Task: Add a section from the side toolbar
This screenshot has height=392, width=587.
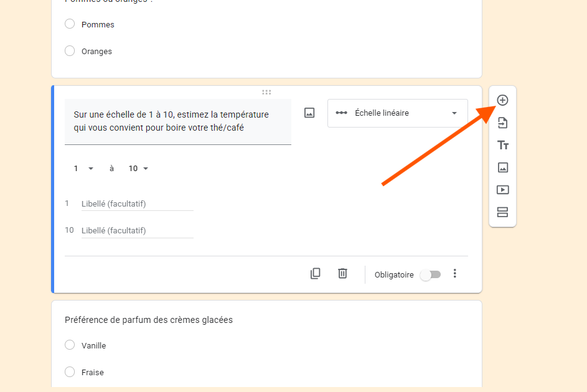Action: (502, 212)
